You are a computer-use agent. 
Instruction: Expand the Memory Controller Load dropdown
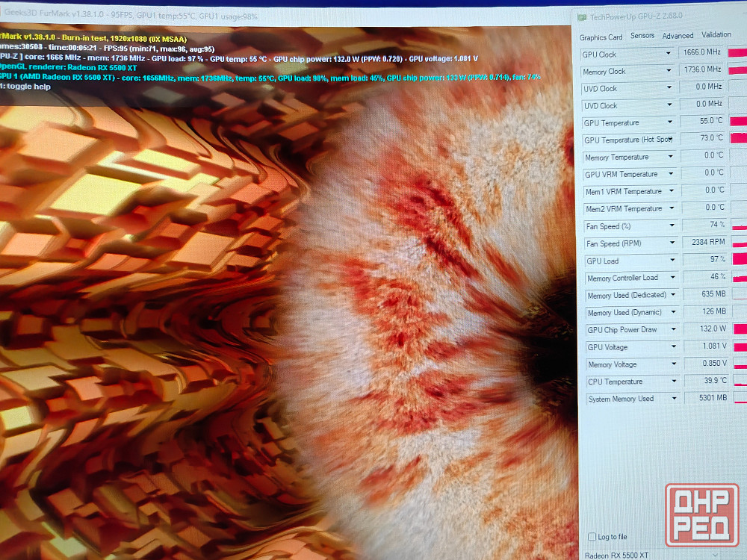coord(672,278)
